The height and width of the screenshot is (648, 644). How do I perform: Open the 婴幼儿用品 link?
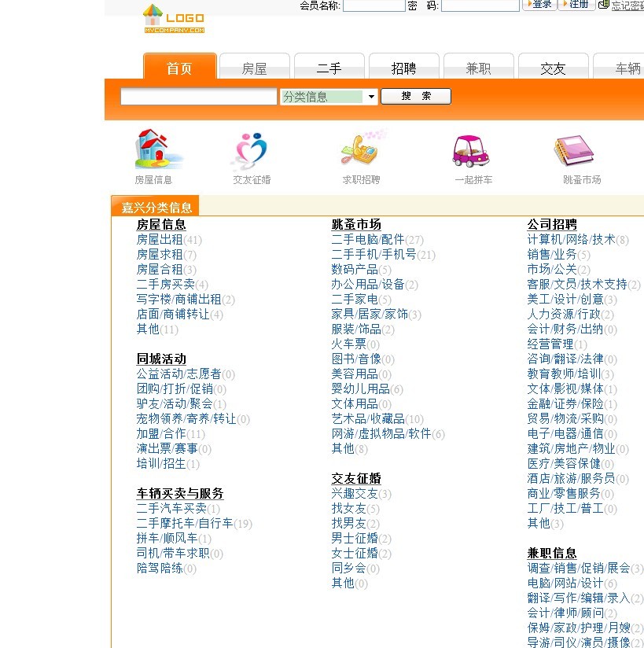coord(360,389)
